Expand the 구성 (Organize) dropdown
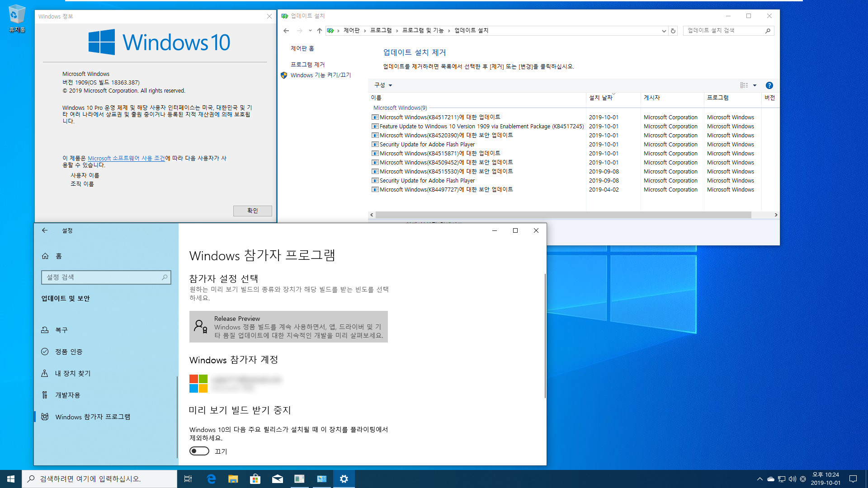This screenshot has width=868, height=488. (383, 85)
